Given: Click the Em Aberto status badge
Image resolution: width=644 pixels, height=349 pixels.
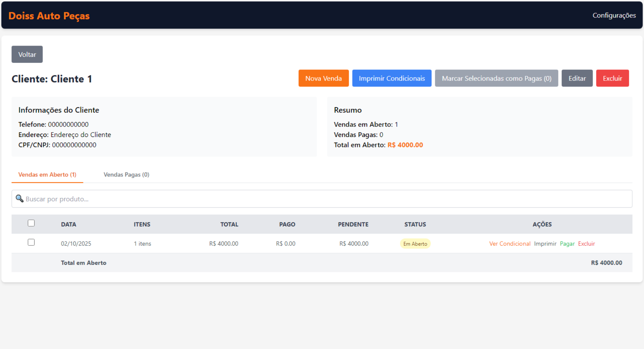Looking at the screenshot, I should (x=415, y=244).
